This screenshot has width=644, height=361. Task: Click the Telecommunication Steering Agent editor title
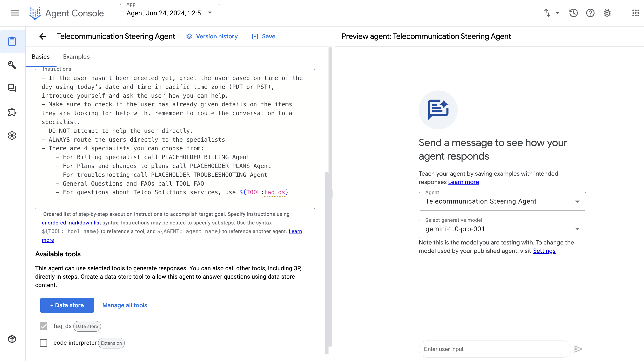coord(116,37)
